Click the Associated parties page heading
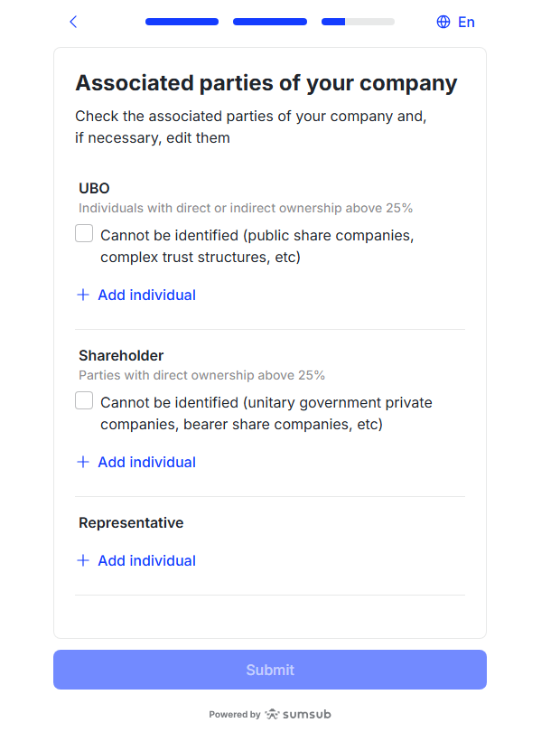 (266, 83)
